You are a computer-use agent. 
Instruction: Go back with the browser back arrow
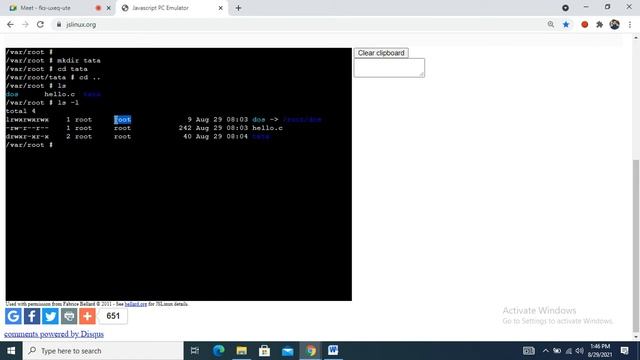click(10, 24)
